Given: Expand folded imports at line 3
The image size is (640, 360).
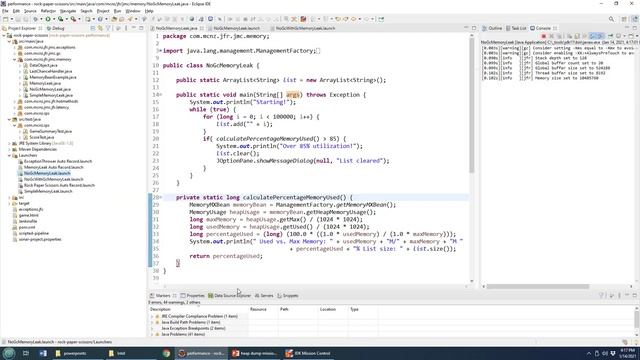Looking at the screenshot, I should point(160,51).
